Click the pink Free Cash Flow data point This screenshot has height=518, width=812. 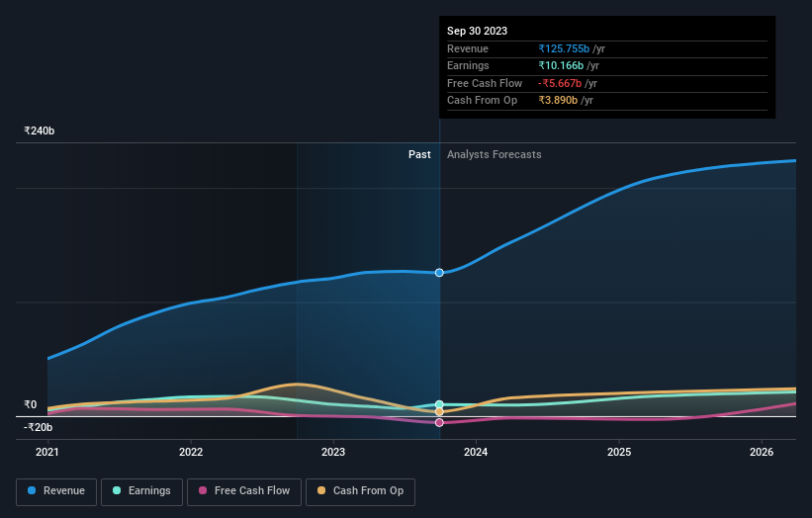point(439,423)
